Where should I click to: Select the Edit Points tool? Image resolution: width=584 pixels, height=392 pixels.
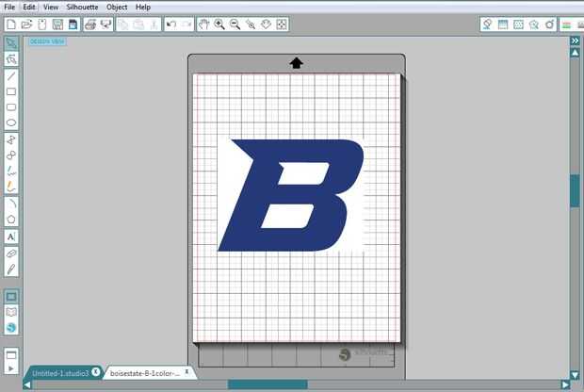(x=11, y=59)
